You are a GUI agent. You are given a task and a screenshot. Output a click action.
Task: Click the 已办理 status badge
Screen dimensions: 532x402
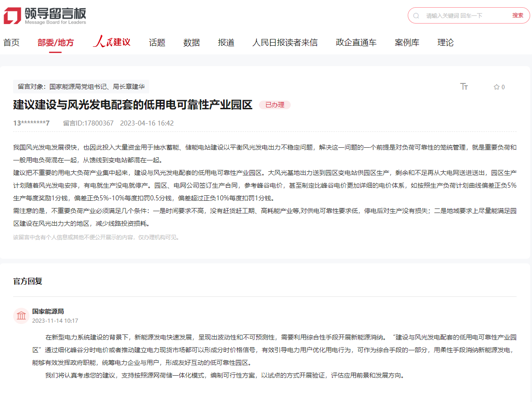274,105
